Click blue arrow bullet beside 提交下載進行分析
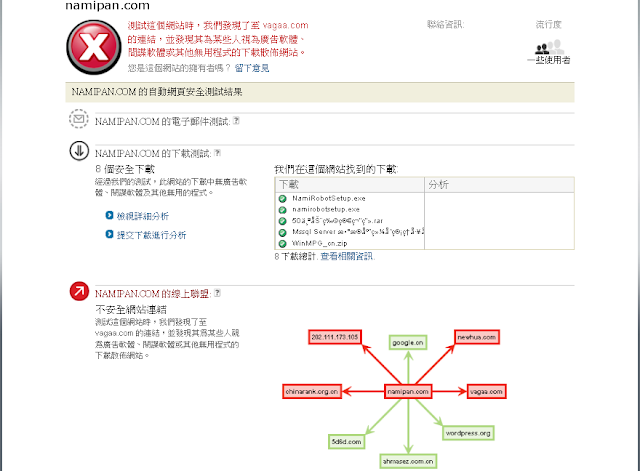Image resolution: width=640 pixels, height=471 pixels. pos(109,234)
